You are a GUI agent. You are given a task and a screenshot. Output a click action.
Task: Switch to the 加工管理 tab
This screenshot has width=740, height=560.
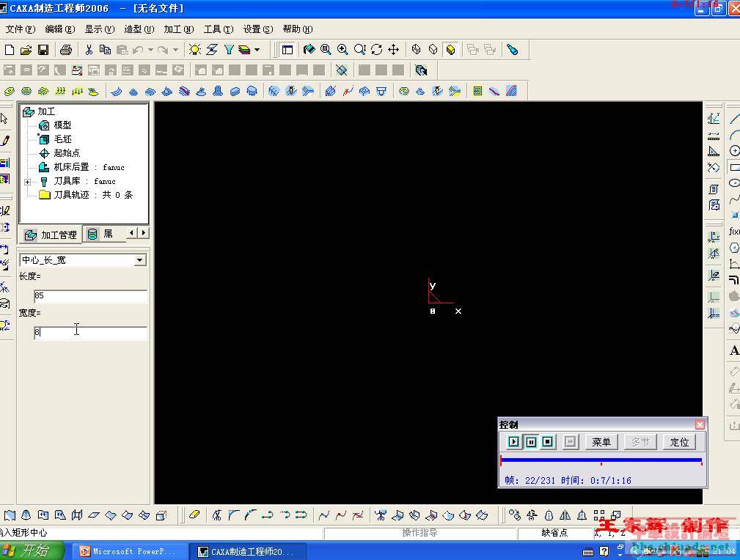pyautogui.click(x=51, y=235)
